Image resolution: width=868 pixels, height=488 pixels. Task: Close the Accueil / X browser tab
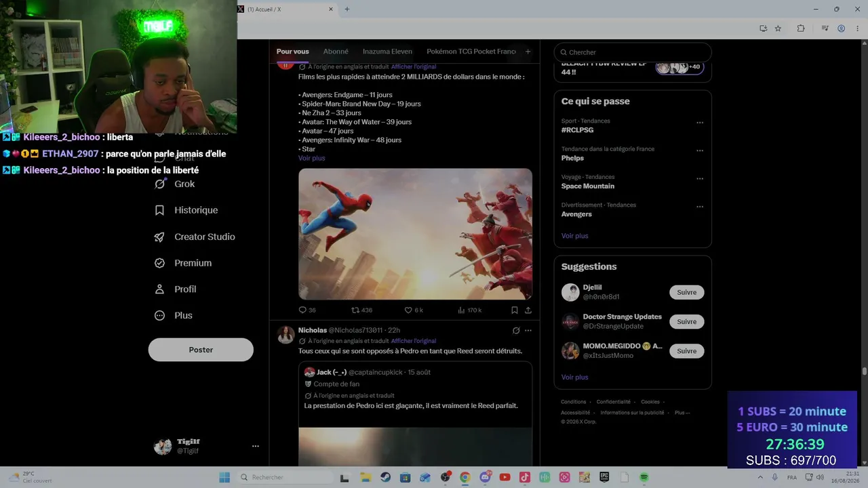pyautogui.click(x=331, y=9)
